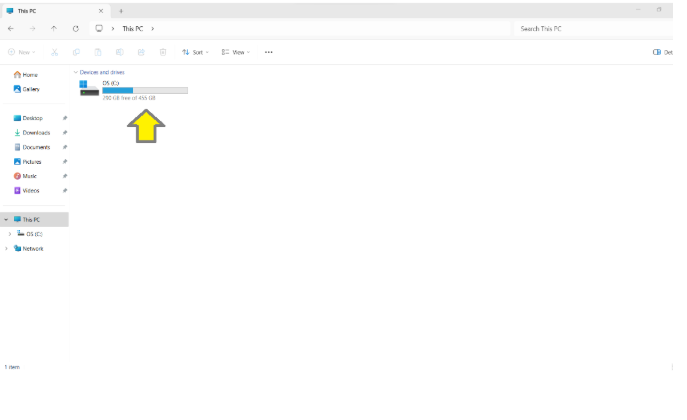Open Downloads from the sidebar
This screenshot has height=420, width=687.
point(36,133)
